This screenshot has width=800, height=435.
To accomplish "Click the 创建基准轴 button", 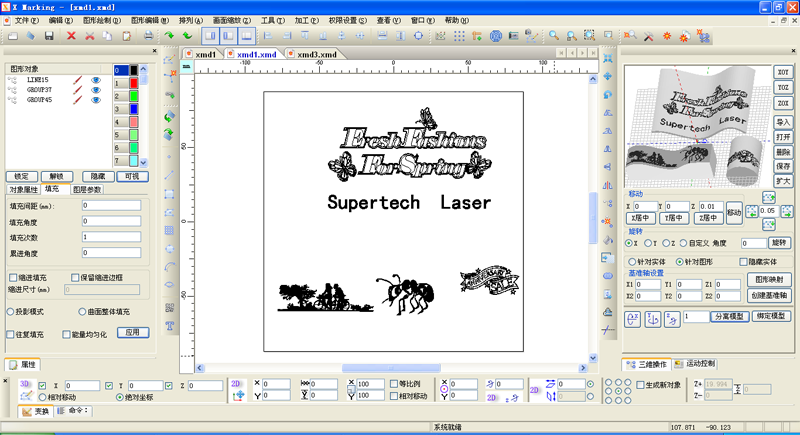I will [769, 296].
